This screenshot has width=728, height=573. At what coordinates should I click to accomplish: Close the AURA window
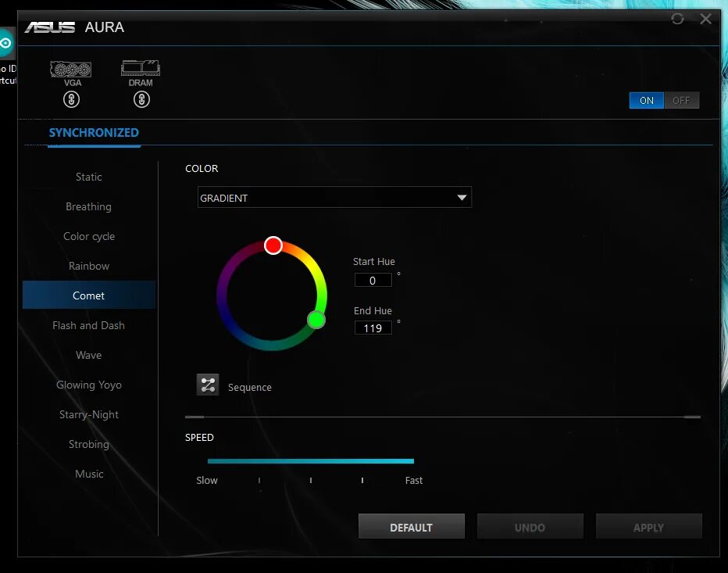click(x=705, y=19)
